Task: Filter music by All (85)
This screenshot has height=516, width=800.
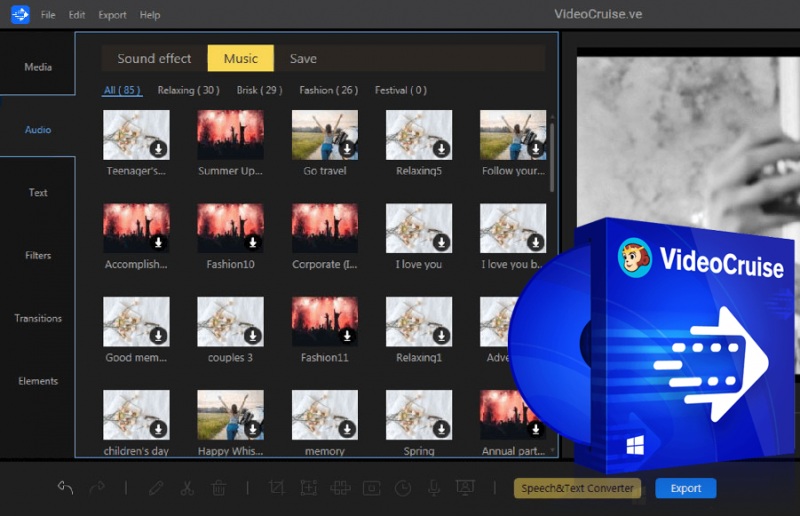Action: (122, 90)
